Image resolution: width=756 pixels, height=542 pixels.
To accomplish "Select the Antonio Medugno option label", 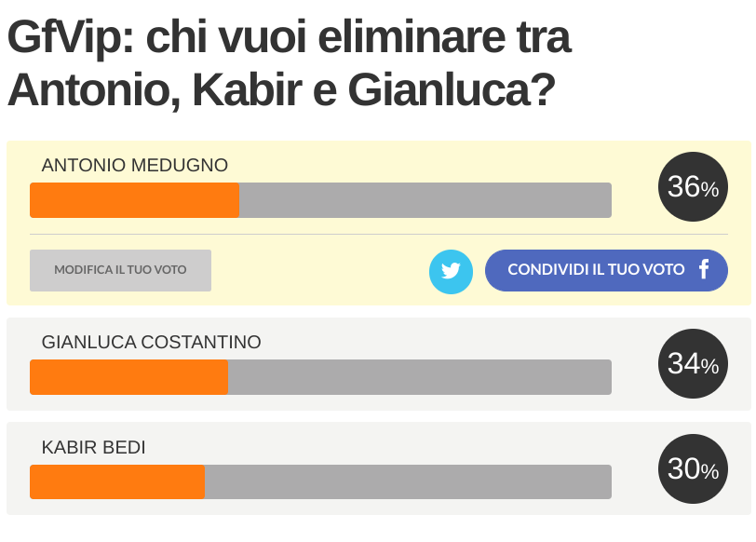I will pyautogui.click(x=134, y=166).
